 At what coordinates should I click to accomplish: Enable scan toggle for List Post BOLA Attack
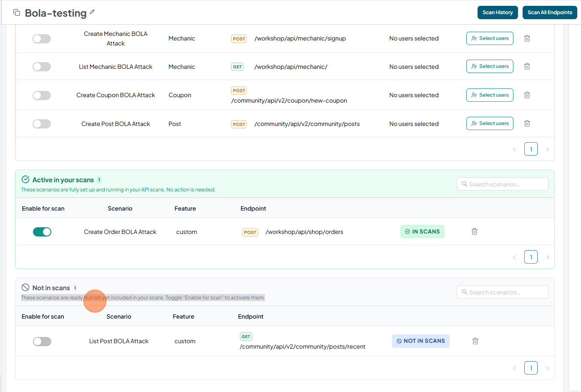(x=42, y=342)
